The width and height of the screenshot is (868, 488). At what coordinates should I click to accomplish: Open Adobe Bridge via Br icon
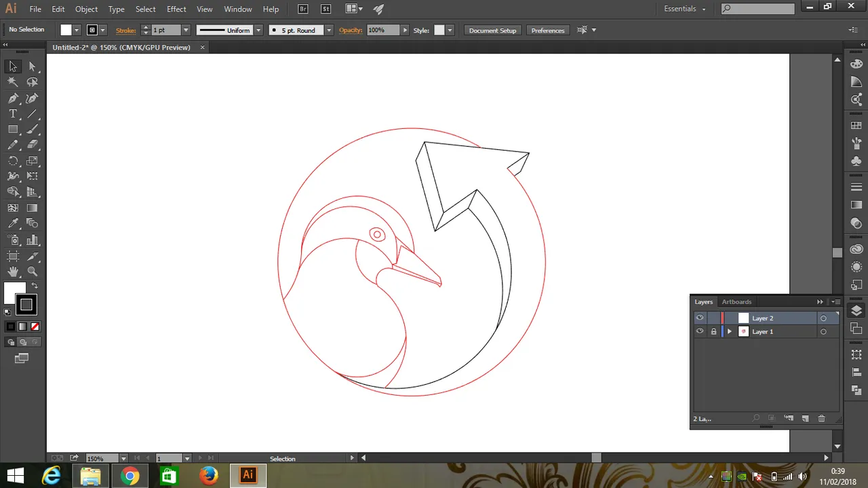tap(304, 9)
